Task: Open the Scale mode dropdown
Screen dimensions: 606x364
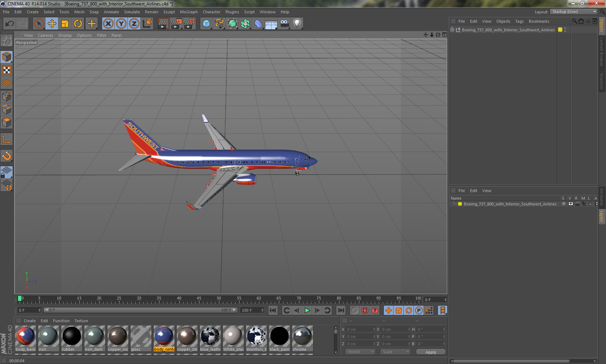Action: click(395, 352)
